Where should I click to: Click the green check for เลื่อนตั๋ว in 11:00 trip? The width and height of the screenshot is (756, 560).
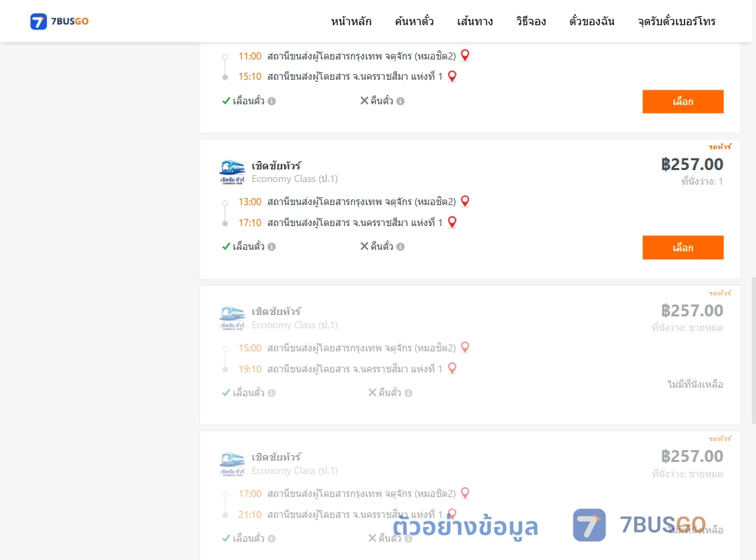225,101
